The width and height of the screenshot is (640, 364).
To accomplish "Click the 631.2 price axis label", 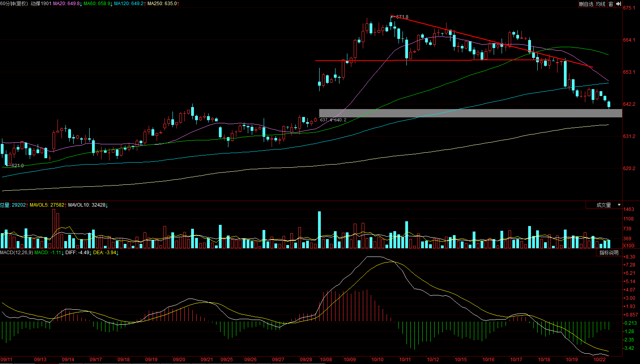I will coord(629,136).
